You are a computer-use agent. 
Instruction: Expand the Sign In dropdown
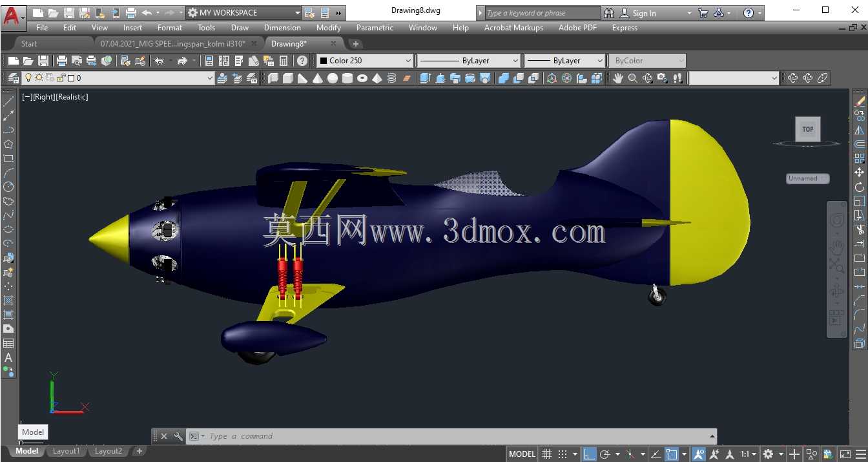tap(689, 13)
